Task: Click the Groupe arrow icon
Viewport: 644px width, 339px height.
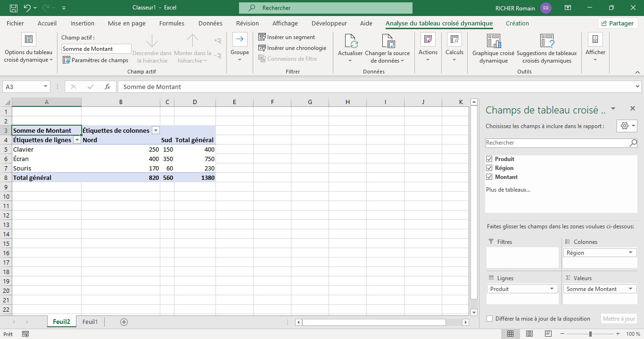Action: point(239,40)
